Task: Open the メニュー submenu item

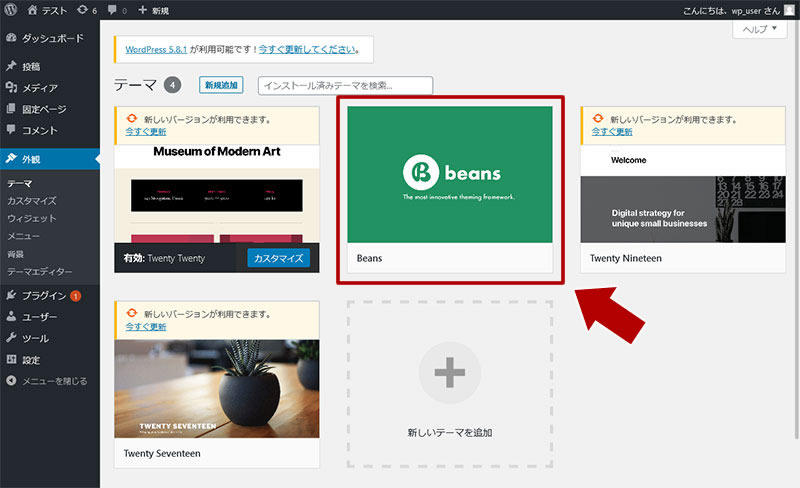Action: point(23,236)
